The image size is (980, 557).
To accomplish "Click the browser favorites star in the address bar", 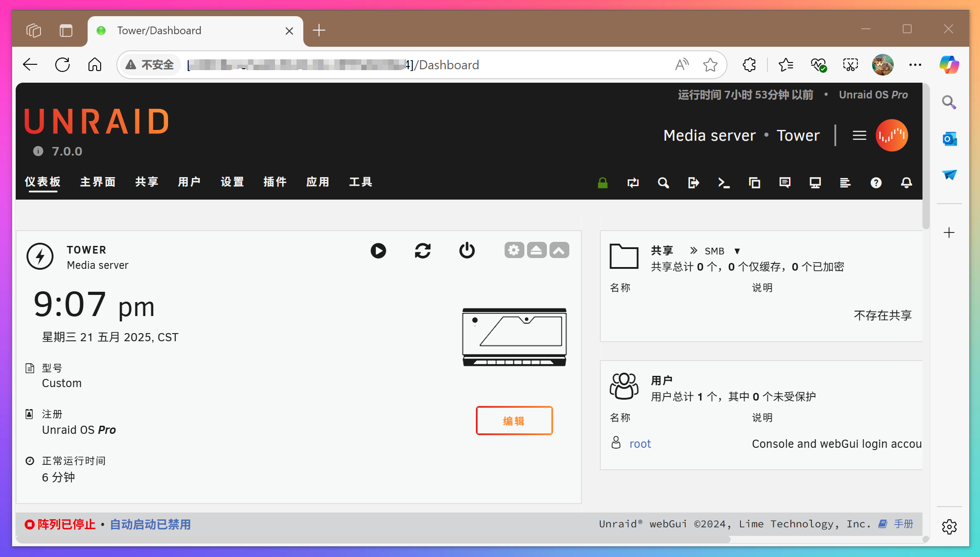I will 710,65.
